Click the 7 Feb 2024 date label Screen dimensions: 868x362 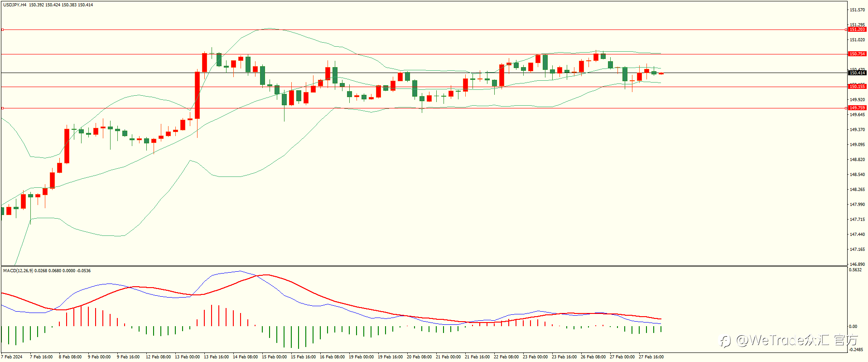[x=12, y=357]
